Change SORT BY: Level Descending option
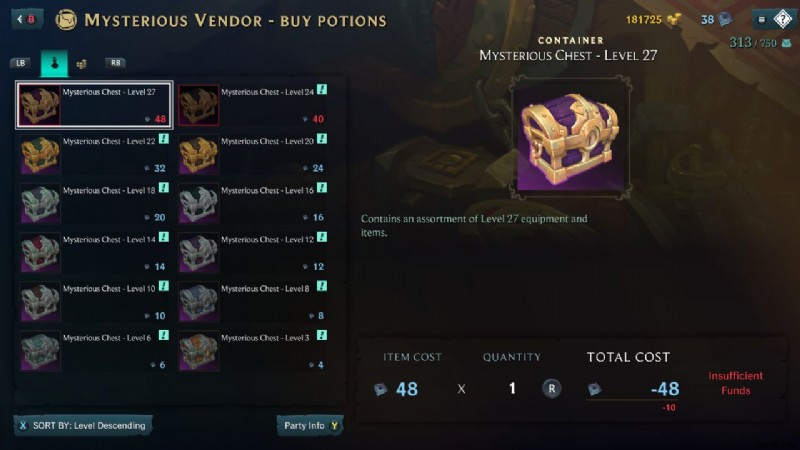The image size is (800, 450). pos(83,426)
